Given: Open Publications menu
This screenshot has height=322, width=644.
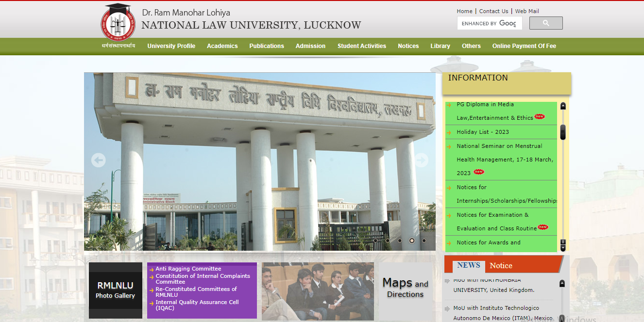Looking at the screenshot, I should click(267, 46).
